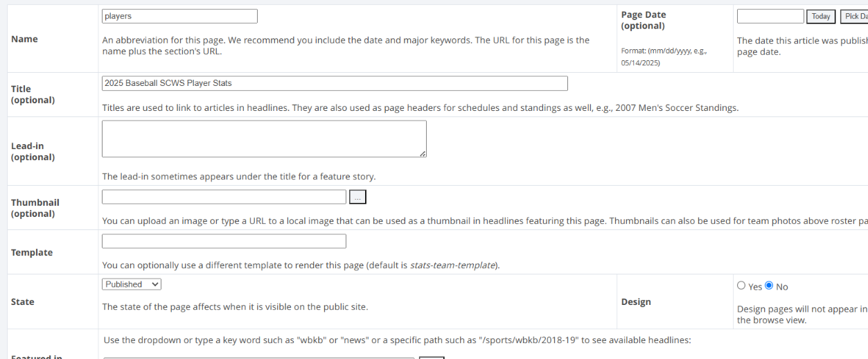868x359 pixels.
Task: Click the Today button
Action: (x=821, y=17)
